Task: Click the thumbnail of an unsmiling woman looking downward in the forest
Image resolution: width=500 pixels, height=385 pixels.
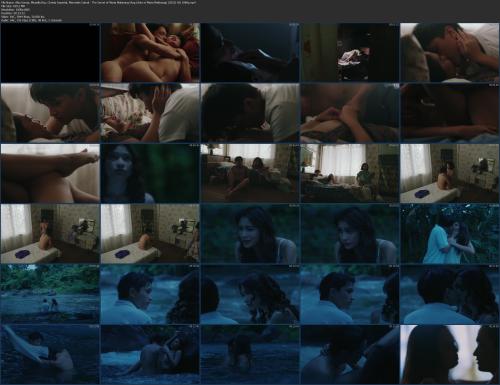Action: pos(350,234)
